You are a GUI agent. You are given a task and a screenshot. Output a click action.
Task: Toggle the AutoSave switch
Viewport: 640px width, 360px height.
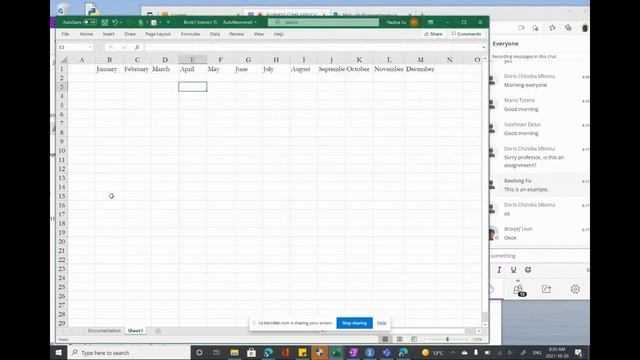pos(90,22)
